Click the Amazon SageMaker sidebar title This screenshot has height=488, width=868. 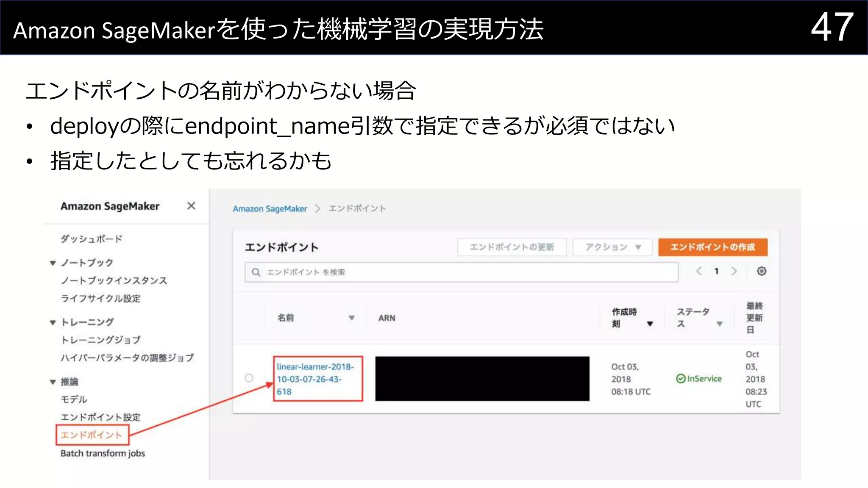pos(110,206)
